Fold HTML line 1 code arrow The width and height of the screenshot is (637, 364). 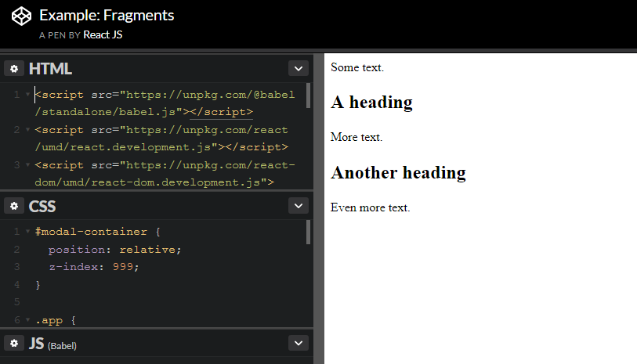(x=27, y=95)
